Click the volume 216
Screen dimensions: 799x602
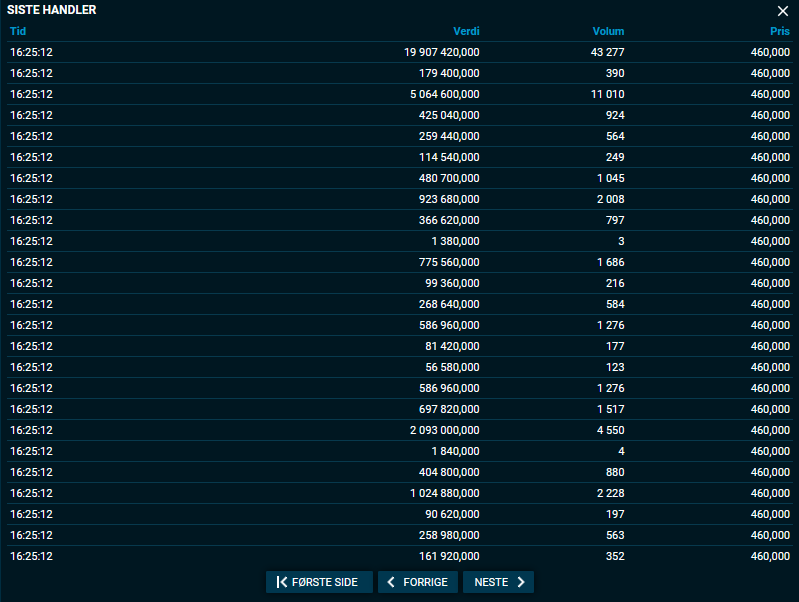pos(615,283)
